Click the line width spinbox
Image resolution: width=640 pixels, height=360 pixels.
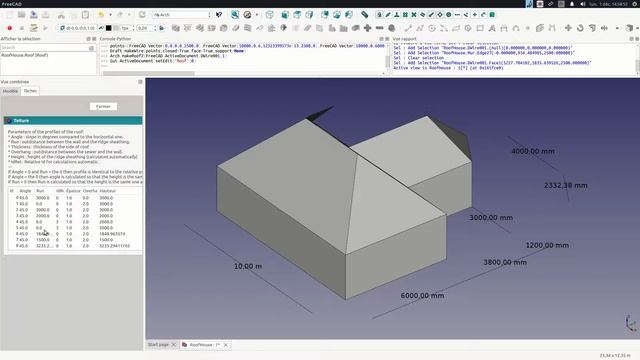pyautogui.click(x=128, y=28)
